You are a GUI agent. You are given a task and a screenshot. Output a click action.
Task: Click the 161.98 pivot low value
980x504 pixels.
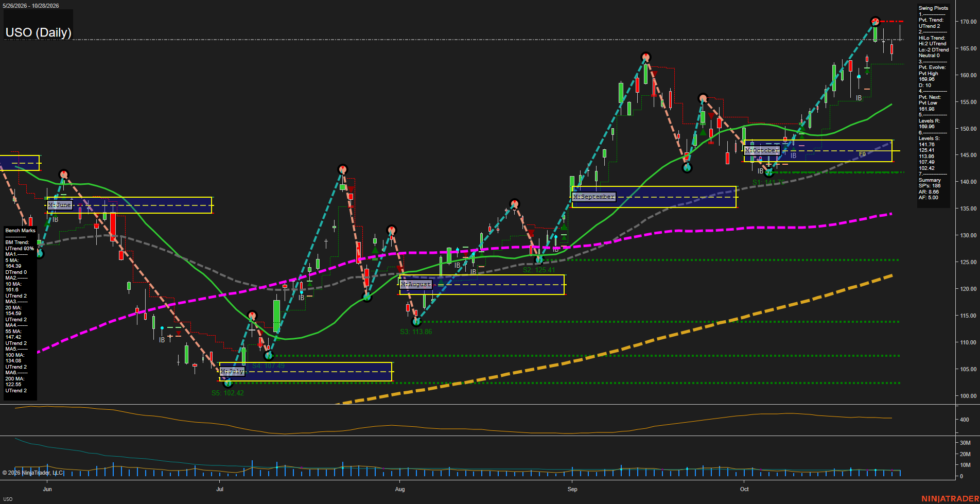(926, 109)
